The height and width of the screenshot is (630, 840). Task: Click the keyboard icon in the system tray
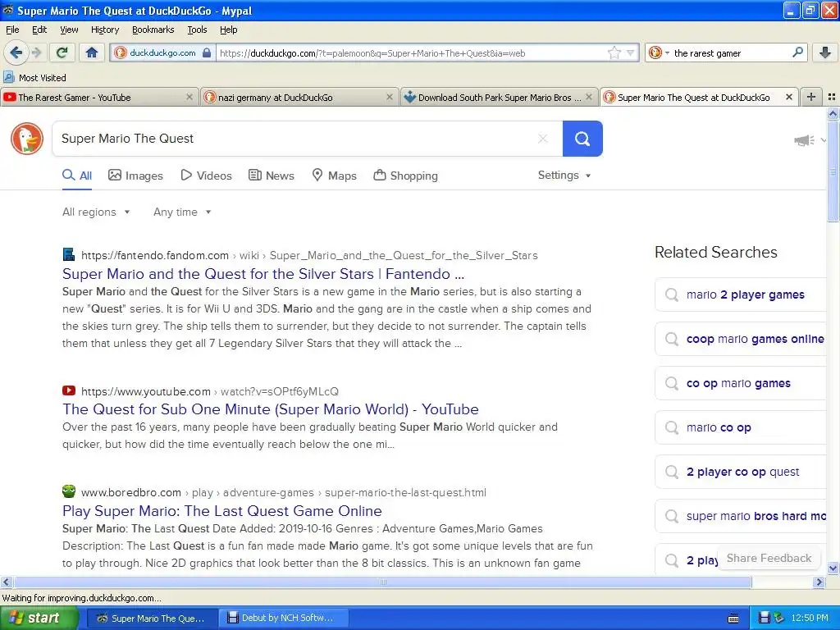click(x=733, y=619)
